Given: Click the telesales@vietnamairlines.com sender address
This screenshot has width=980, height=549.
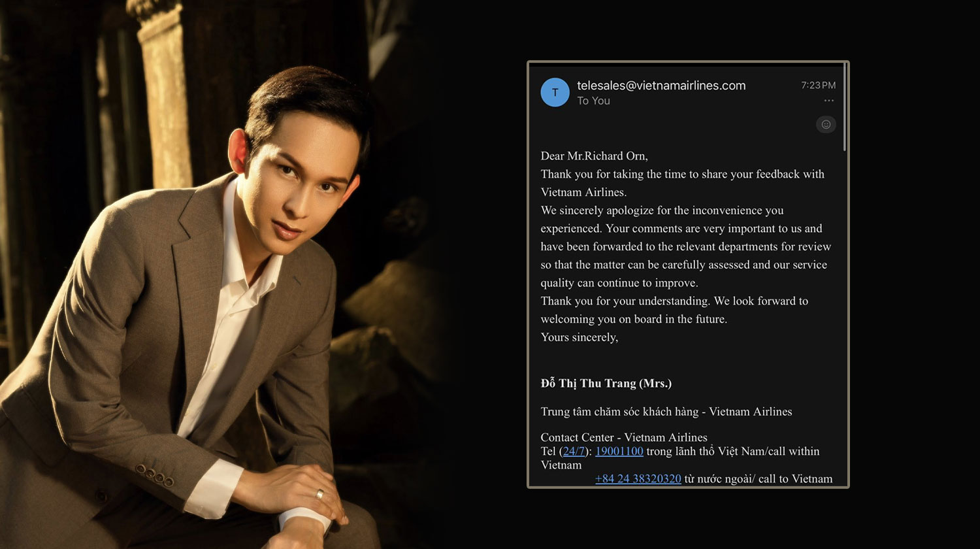Looking at the screenshot, I should 661,85.
